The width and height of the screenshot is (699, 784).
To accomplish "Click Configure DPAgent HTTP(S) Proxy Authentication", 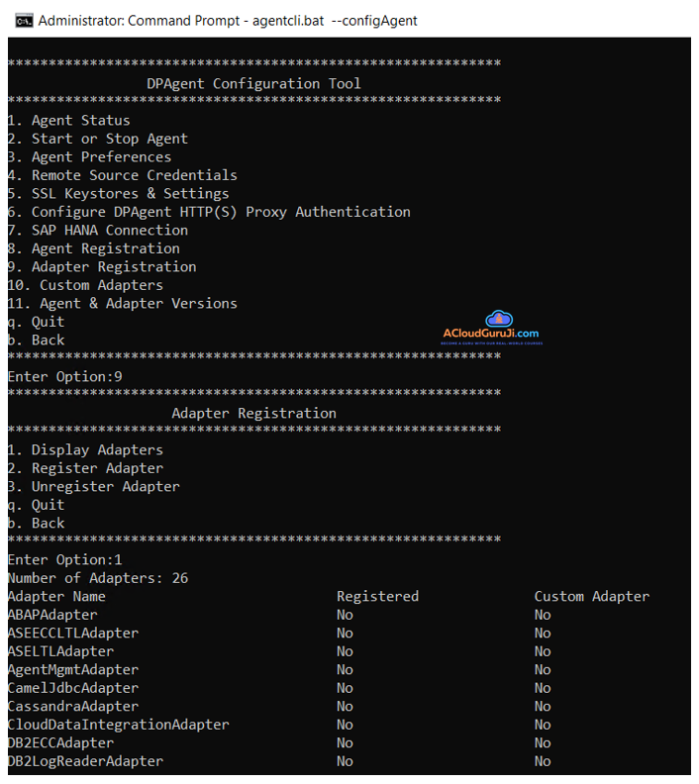I will (x=208, y=212).
